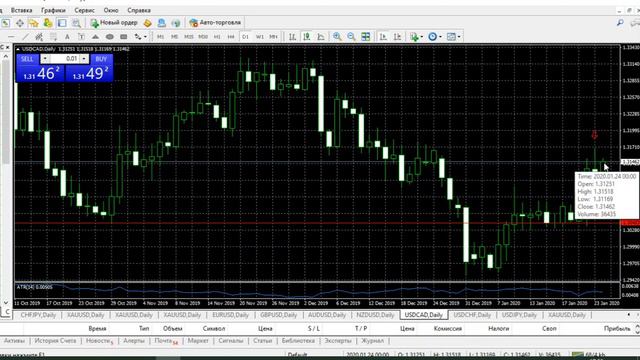Viewport: 640px width, 360px height.
Task: Switch to the GBPUSD,Daily chart tab
Action: click(x=279, y=315)
